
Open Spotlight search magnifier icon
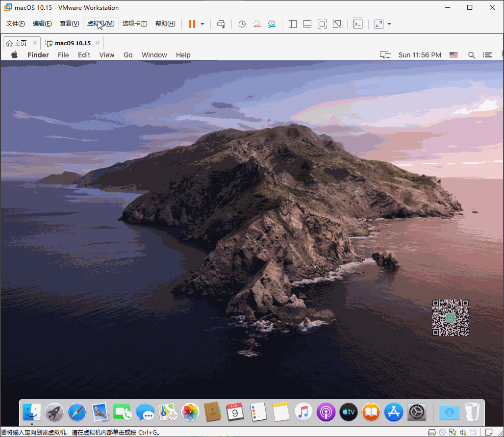coord(472,55)
